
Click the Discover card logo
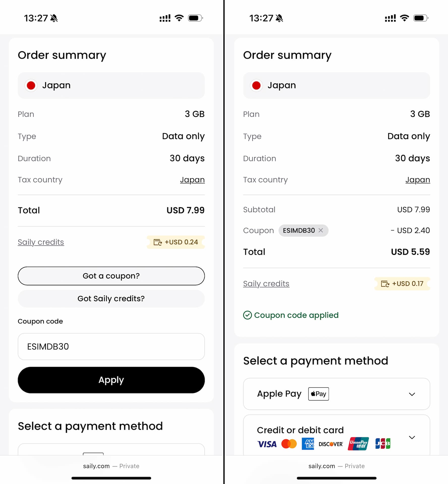coord(331,444)
